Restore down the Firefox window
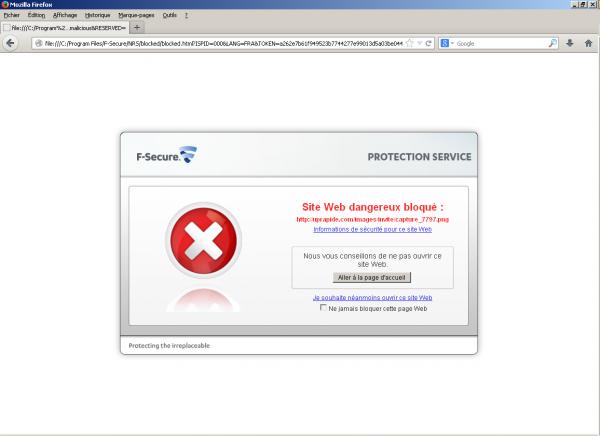The image size is (600, 436). [x=584, y=4]
